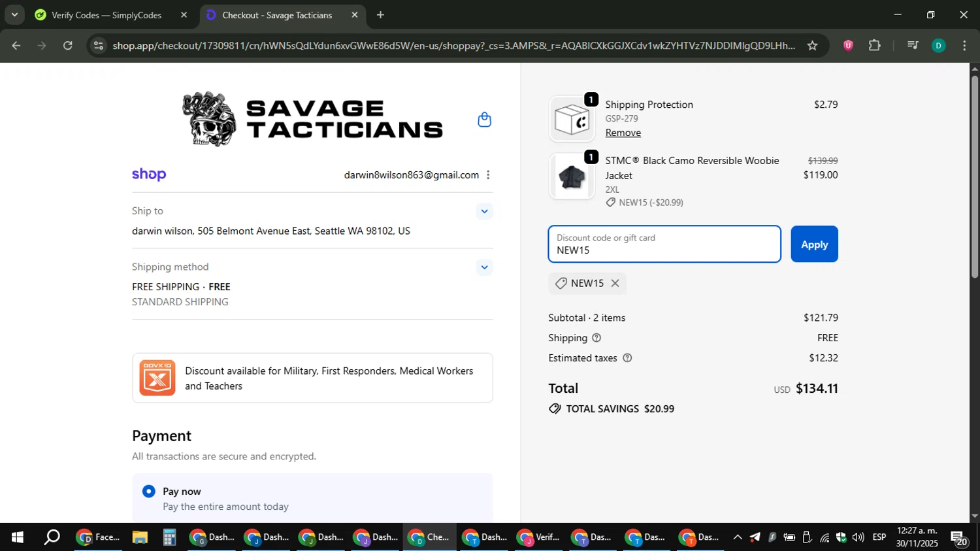Open the notification center icon

[x=959, y=539]
